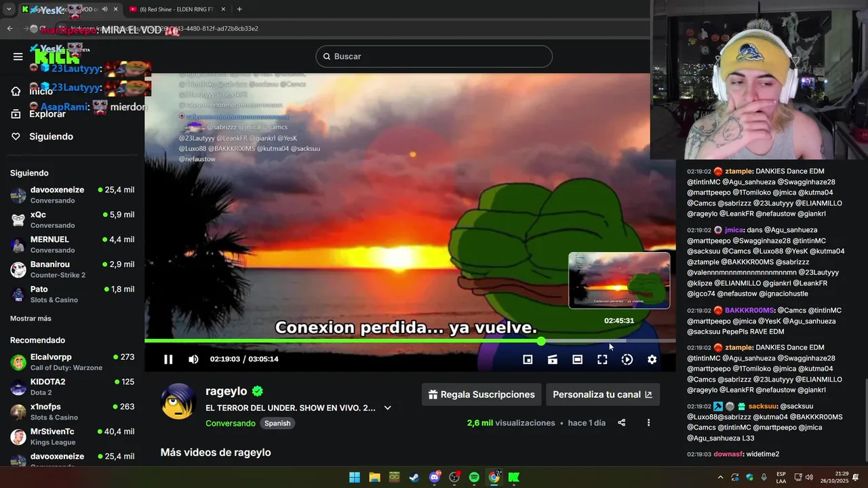Image resolution: width=868 pixels, height=488 pixels.
Task: Open Elcalvorpp recommended channel
Action: click(x=72, y=362)
